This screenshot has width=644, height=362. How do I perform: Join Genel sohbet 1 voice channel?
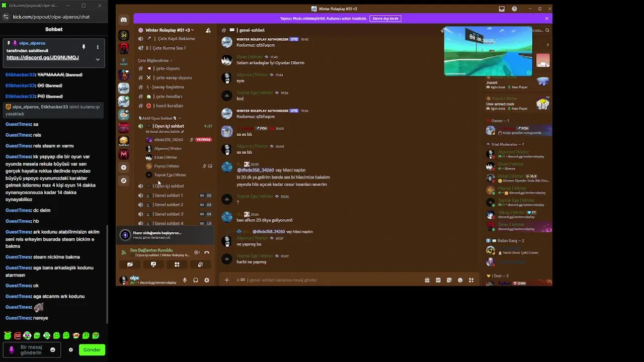point(175,196)
